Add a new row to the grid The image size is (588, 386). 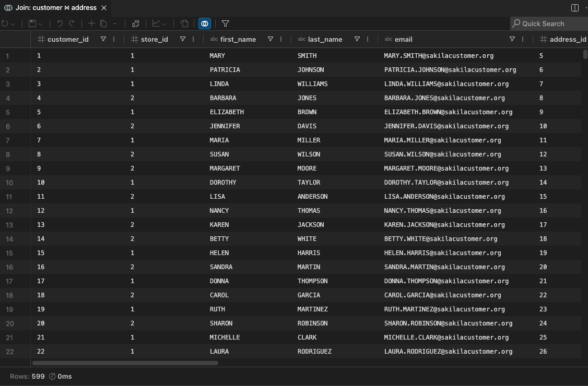[91, 23]
